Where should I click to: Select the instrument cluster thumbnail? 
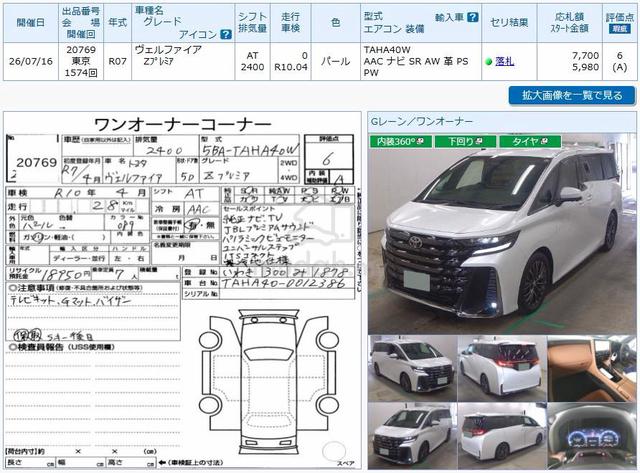pos(591,435)
